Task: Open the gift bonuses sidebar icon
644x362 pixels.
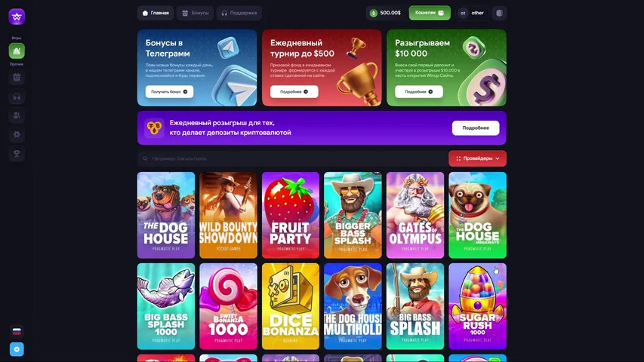Action: coord(17,78)
